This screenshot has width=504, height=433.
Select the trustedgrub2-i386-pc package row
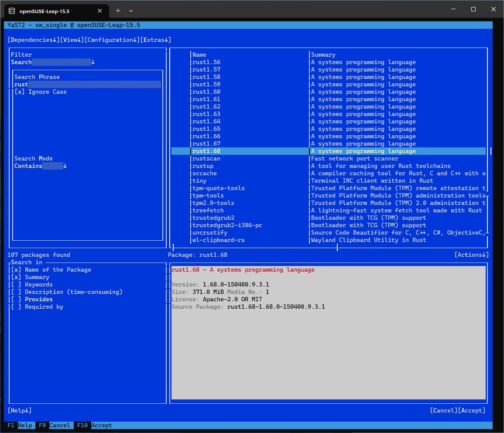click(329, 225)
